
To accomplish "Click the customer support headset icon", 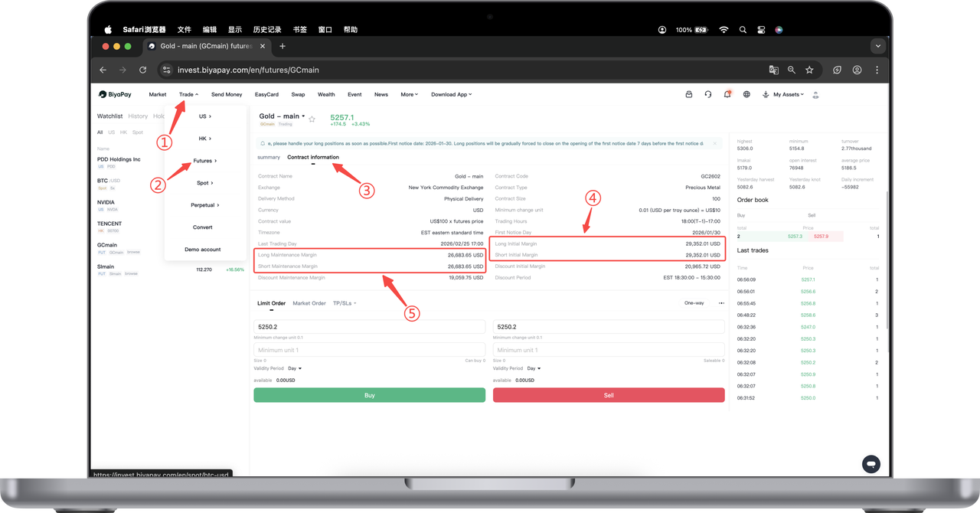I will tap(707, 94).
